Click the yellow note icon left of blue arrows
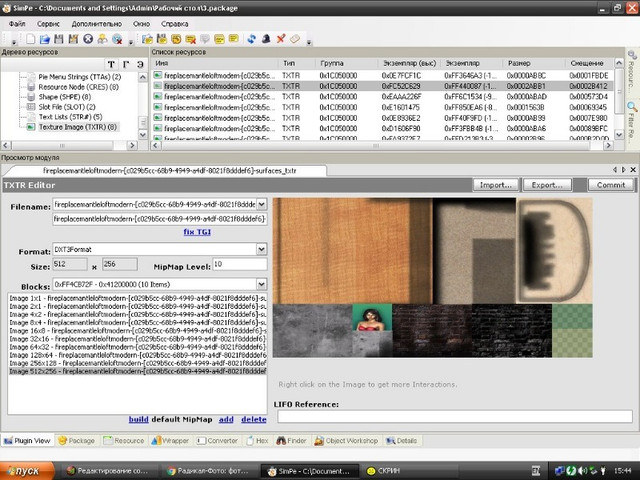Viewport: 640px width, 480px height. pos(234,39)
